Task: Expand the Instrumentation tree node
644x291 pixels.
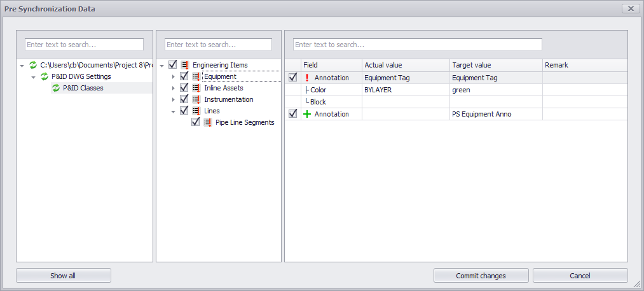Action: coord(174,100)
